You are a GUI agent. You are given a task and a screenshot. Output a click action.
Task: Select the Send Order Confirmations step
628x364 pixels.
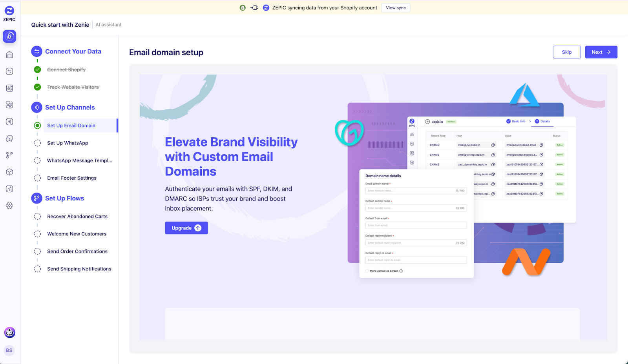(x=77, y=251)
